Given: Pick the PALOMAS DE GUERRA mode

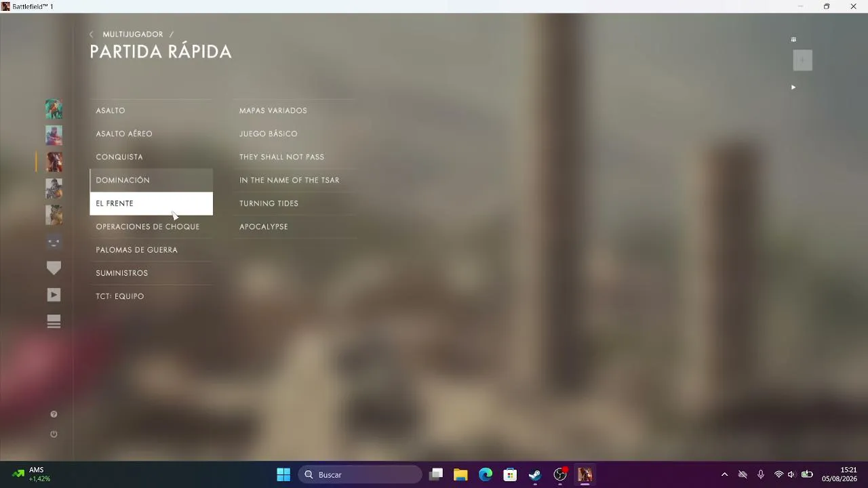Looking at the screenshot, I should tap(151, 249).
